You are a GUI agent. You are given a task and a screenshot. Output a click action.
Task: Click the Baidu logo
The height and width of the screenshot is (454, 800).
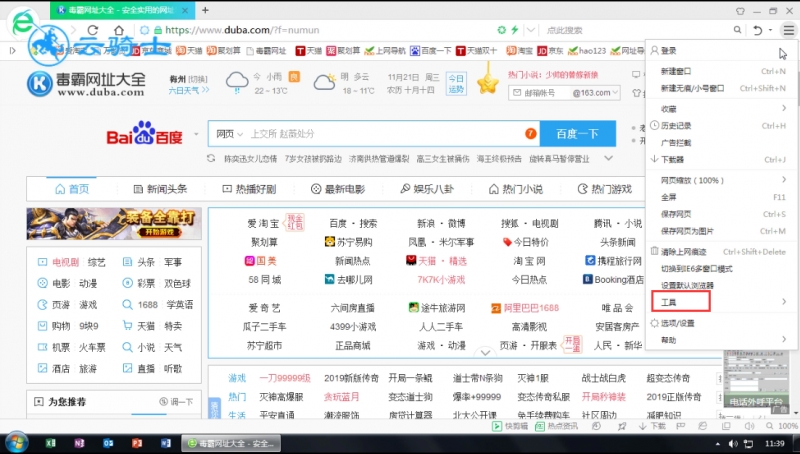(x=144, y=134)
